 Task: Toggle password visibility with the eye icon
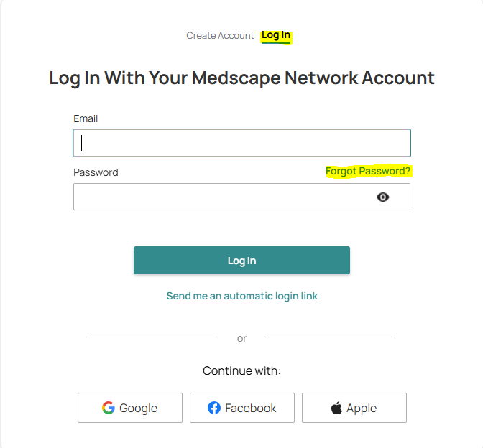pyautogui.click(x=383, y=197)
